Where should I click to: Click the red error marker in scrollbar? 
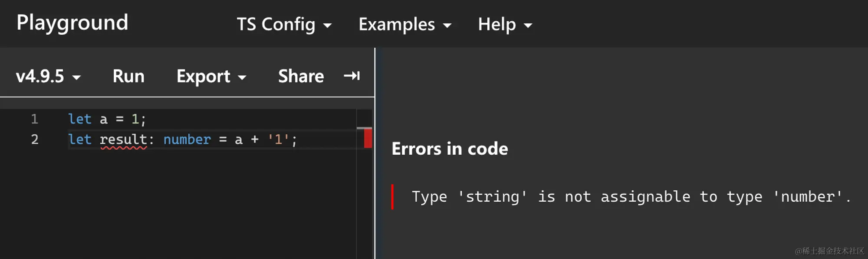pos(368,139)
